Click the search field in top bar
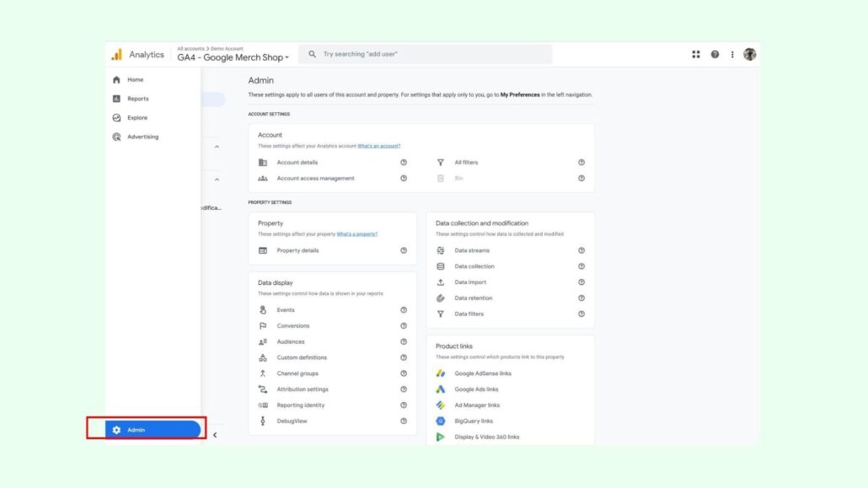This screenshot has height=488, width=868. click(426, 55)
